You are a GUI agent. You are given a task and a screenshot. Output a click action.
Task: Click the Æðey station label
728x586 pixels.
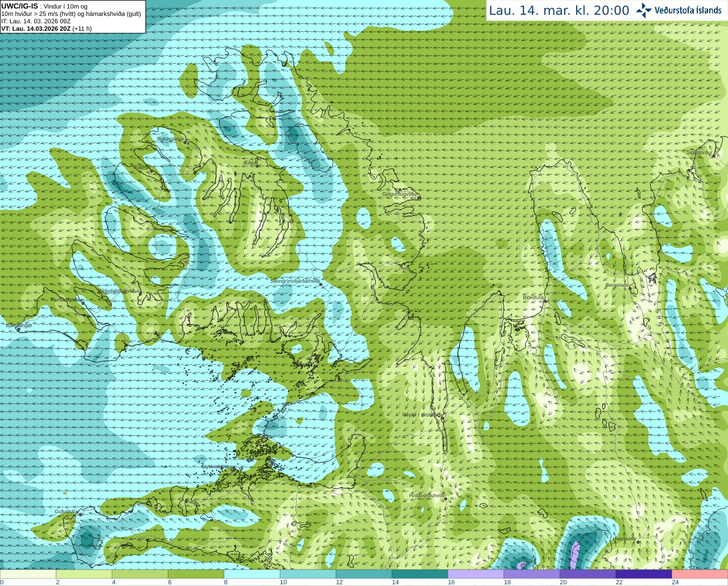pyautogui.click(x=249, y=163)
